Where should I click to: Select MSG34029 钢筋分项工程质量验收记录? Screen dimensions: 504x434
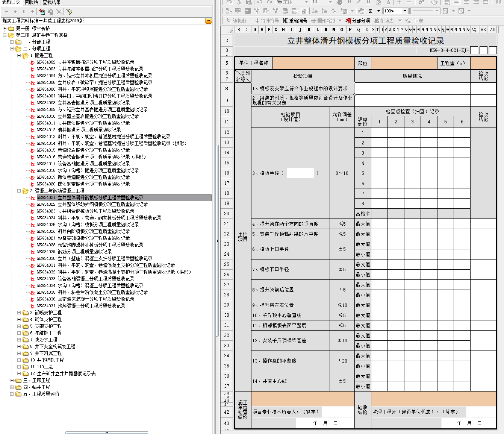click(74, 252)
